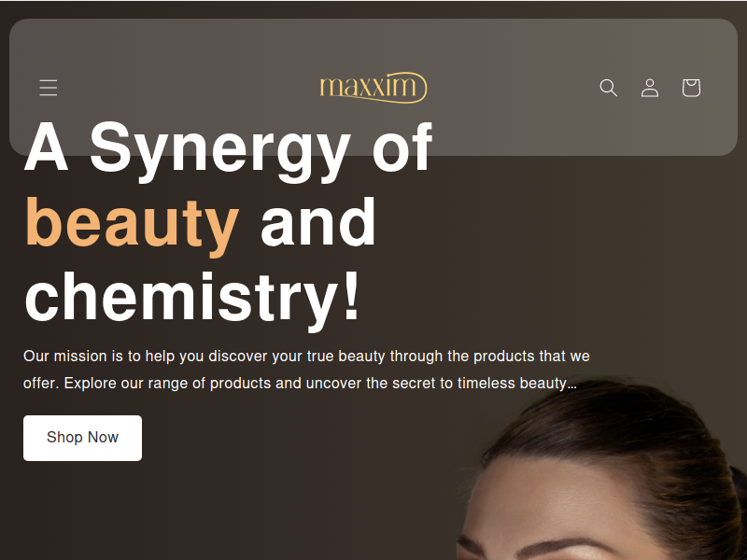Select the "A Synergy of" heading line
The image size is (747, 560).
click(228, 148)
